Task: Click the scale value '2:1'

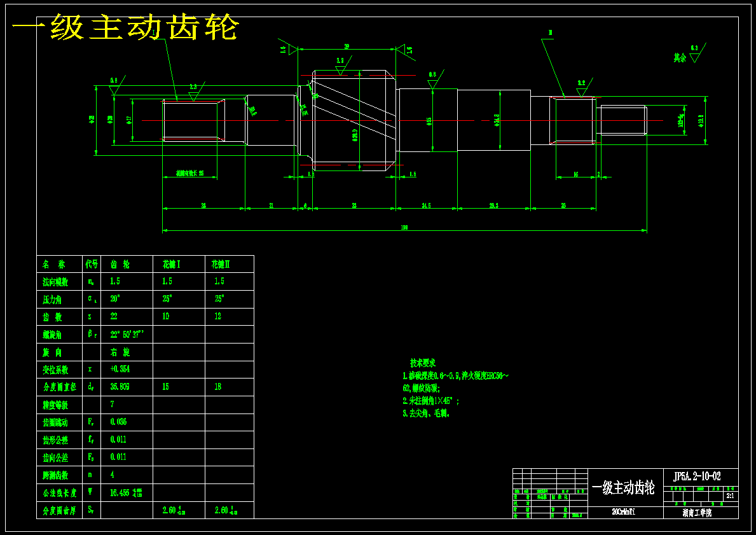Action: [731, 496]
